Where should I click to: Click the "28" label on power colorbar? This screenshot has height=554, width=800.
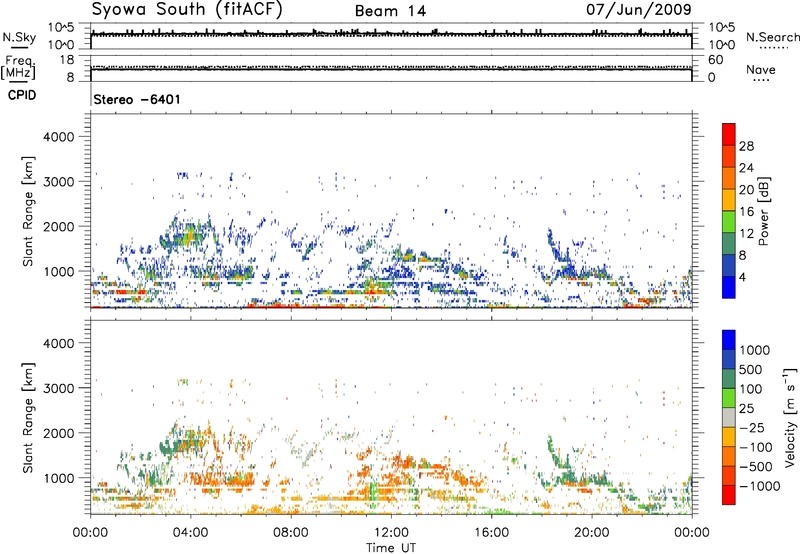(x=746, y=146)
